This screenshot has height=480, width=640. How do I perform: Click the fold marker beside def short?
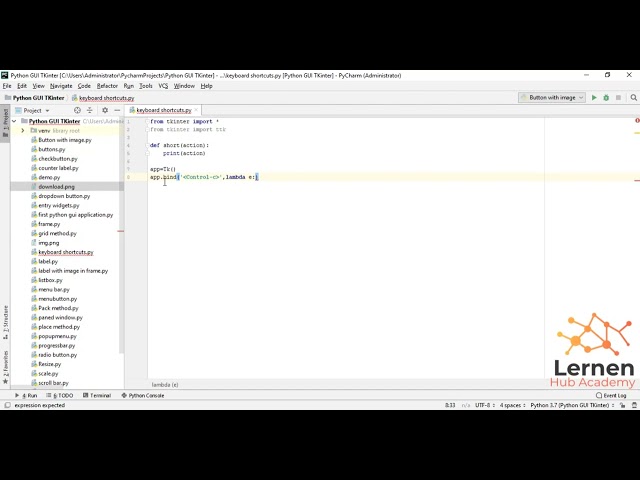[x=147, y=145]
